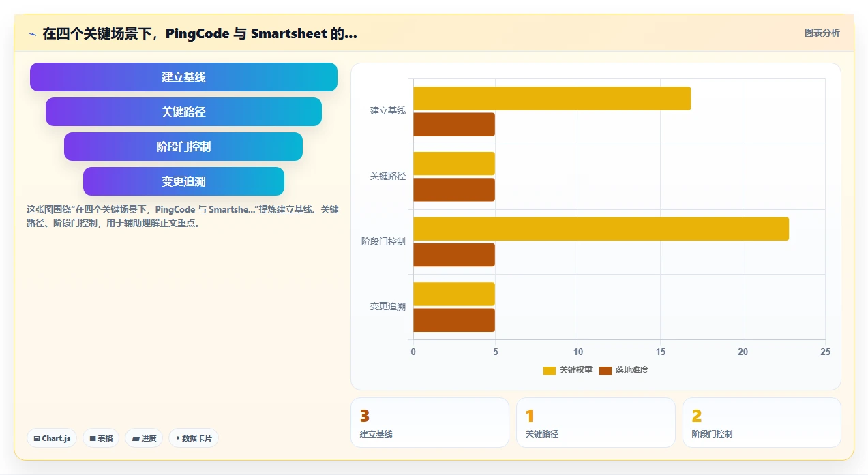Click the data card showing 3 建立基线
The height and width of the screenshot is (475, 868).
[x=430, y=423]
